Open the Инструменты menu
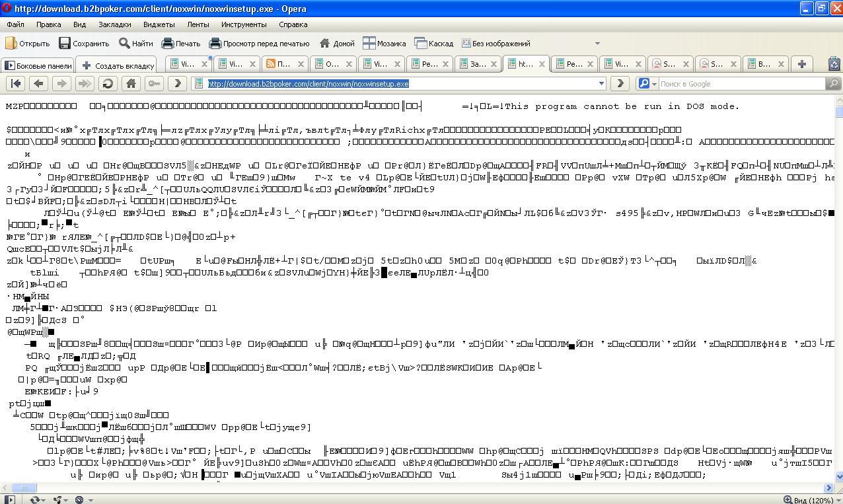The image size is (843, 504). click(x=244, y=24)
